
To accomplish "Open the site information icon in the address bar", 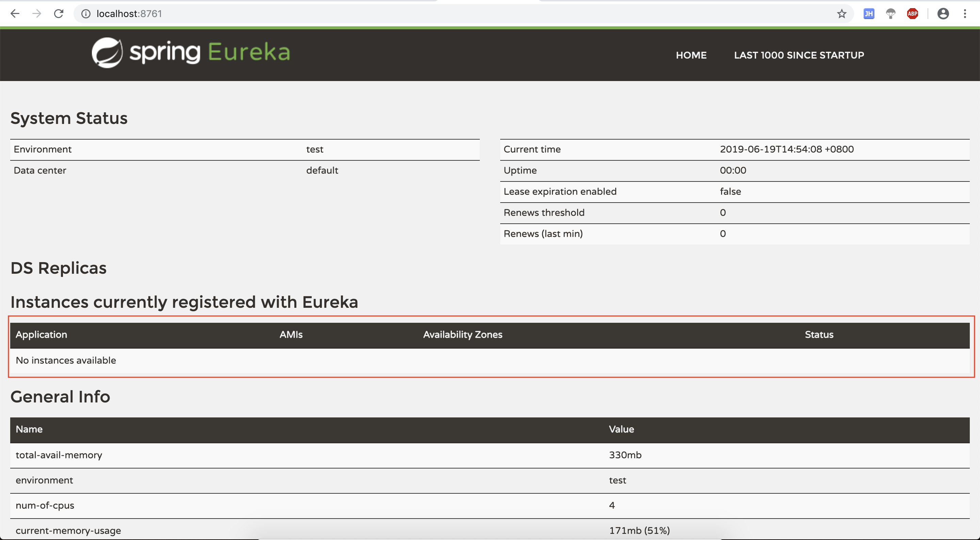I will point(86,14).
